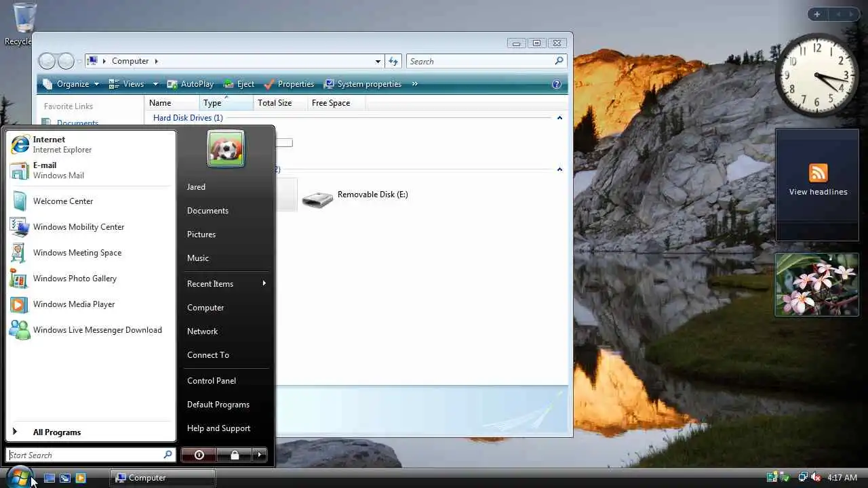The height and width of the screenshot is (488, 868).
Task: Click the muted volume tray icon
Action: [816, 478]
